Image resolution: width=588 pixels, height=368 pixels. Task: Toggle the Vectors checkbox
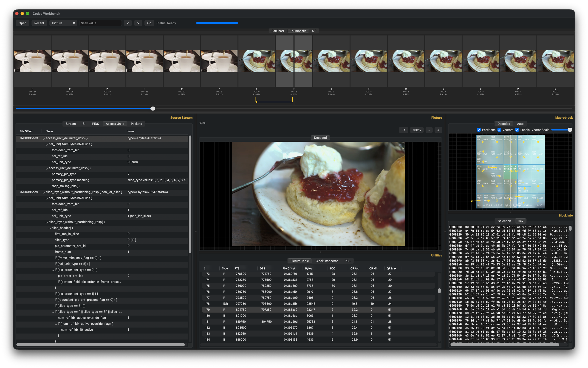coord(499,130)
